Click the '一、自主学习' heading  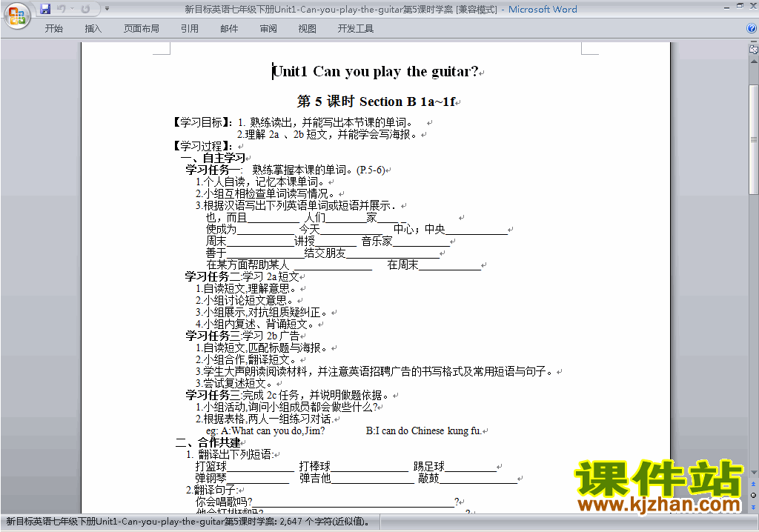point(213,158)
